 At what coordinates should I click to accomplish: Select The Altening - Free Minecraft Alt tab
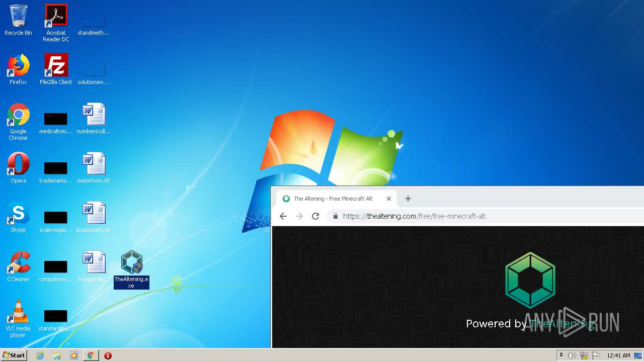[336, 199]
